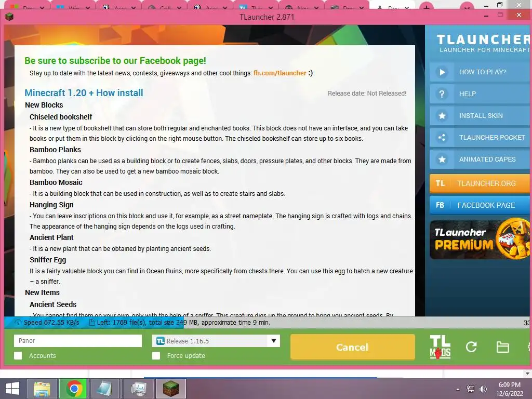
Task: Click the question mark Help icon
Action: tap(442, 94)
